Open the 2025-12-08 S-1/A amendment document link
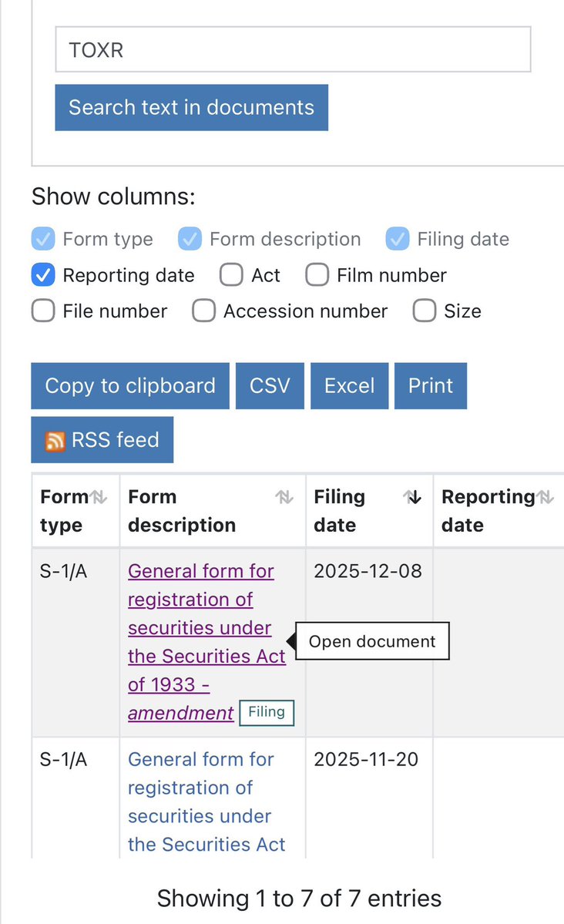The width and height of the screenshot is (564, 924). pos(206,642)
